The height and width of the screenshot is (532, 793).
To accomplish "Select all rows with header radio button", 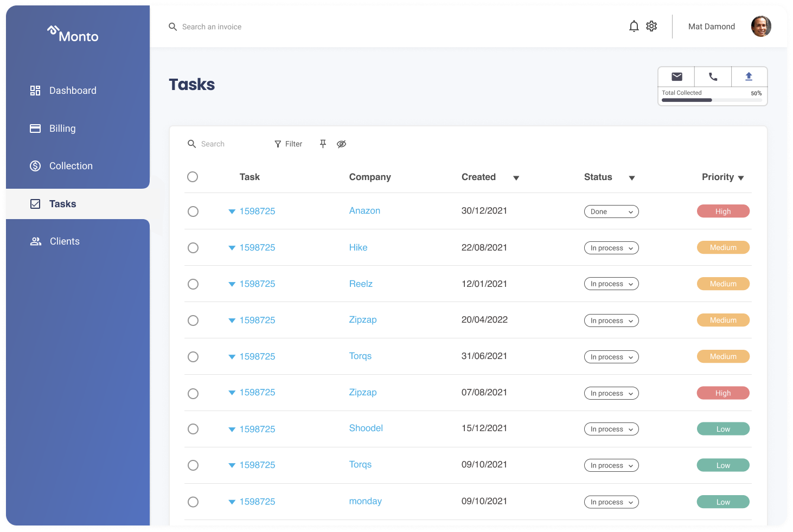I will [x=193, y=177].
